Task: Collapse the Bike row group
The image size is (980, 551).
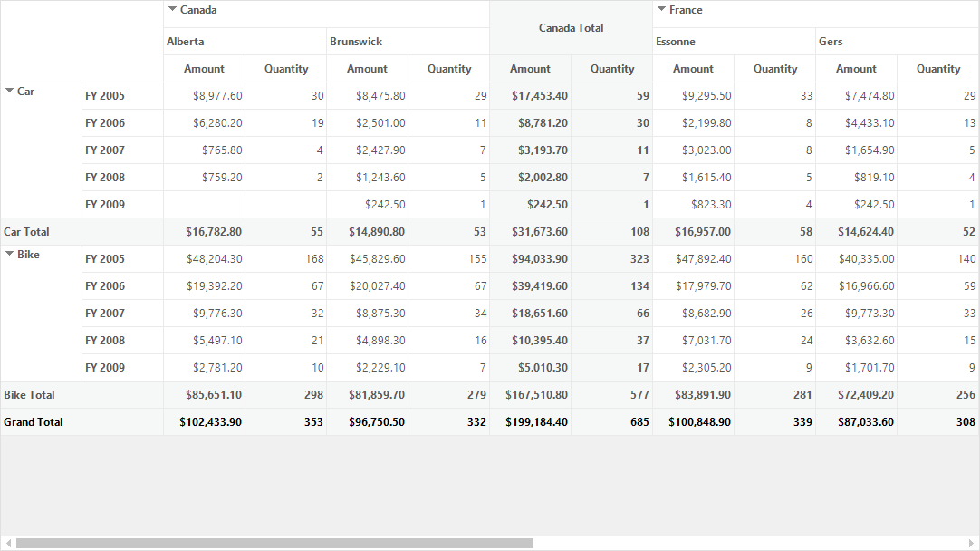Action: [9, 254]
